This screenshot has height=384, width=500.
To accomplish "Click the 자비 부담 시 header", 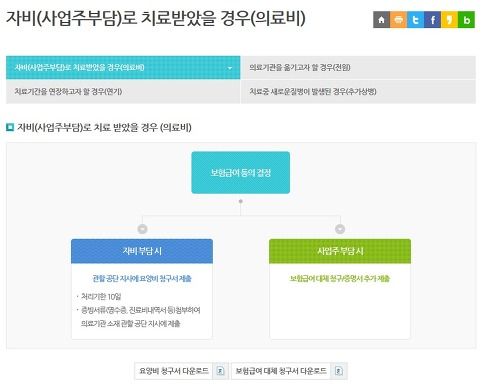I will (x=142, y=251).
